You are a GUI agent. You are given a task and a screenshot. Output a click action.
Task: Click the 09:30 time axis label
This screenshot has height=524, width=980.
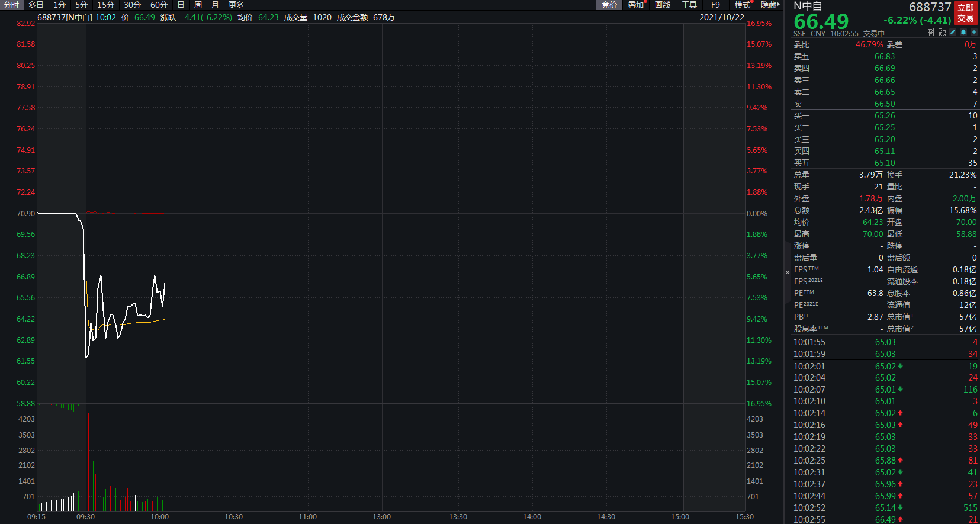[x=85, y=517]
